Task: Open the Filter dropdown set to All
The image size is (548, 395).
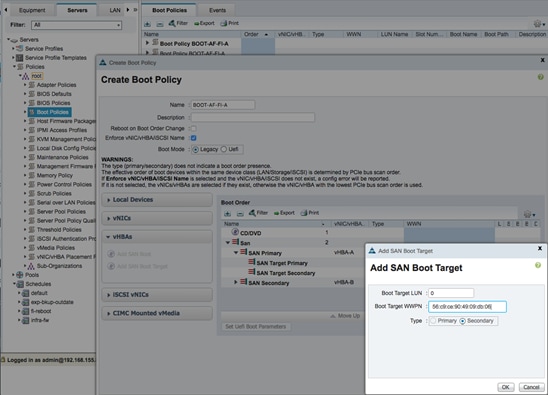Action: pos(77,25)
